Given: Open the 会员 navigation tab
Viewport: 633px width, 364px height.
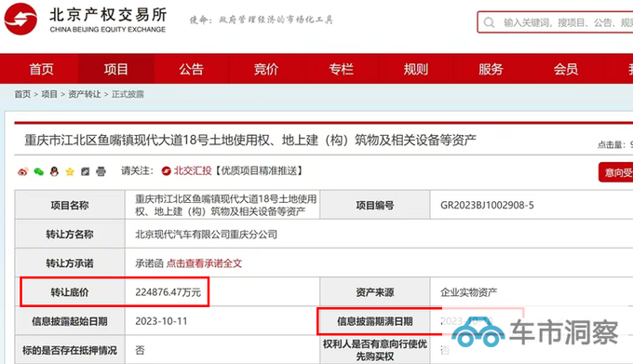Looking at the screenshot, I should (566, 69).
